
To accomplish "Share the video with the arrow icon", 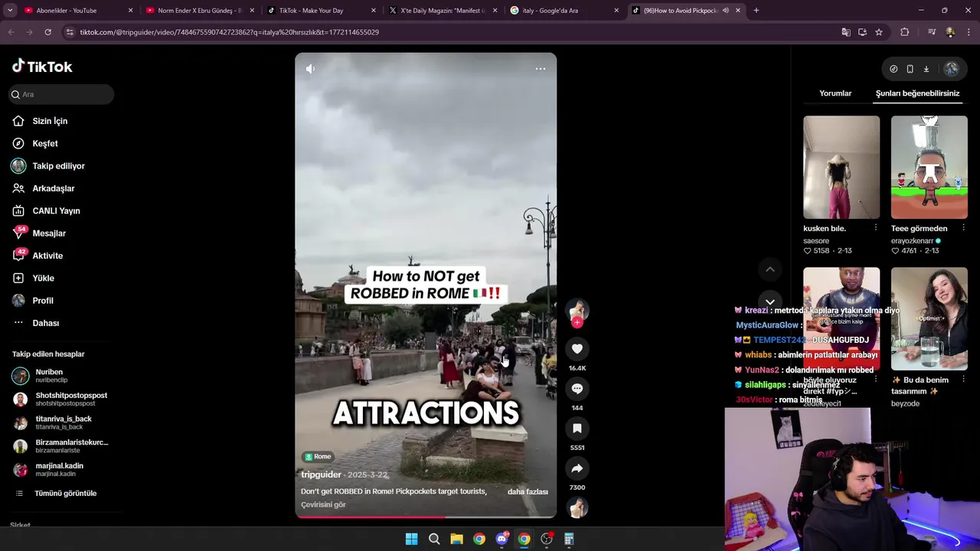I will coord(577,468).
